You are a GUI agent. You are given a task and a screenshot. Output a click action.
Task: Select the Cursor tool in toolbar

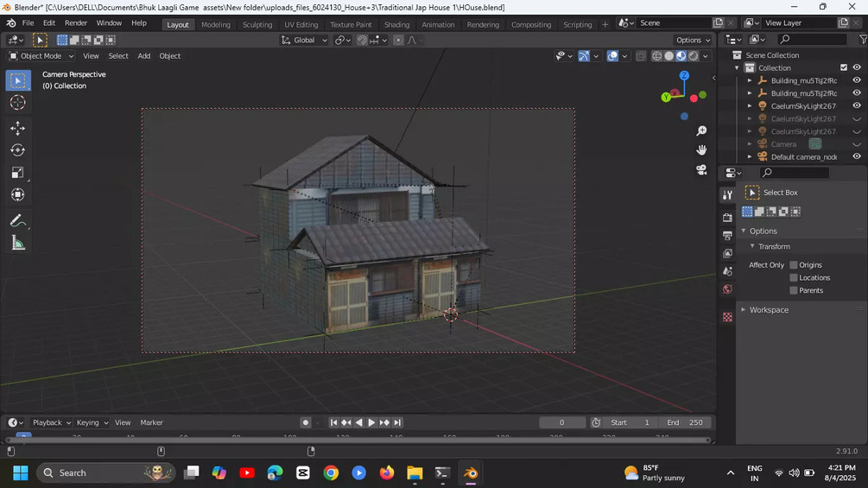[x=17, y=103]
